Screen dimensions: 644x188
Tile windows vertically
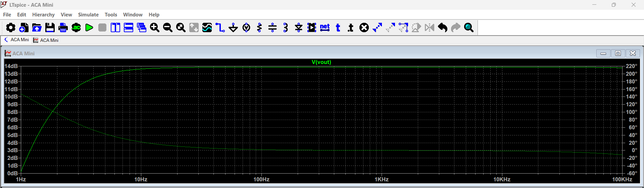pos(115,27)
